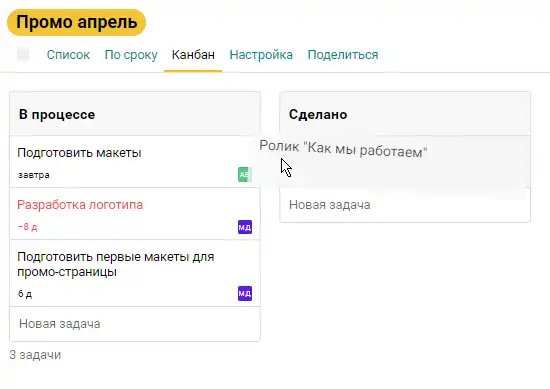The image size is (550, 389).
Task: Click Новая задача field in В процессе column
Action: tap(135, 324)
